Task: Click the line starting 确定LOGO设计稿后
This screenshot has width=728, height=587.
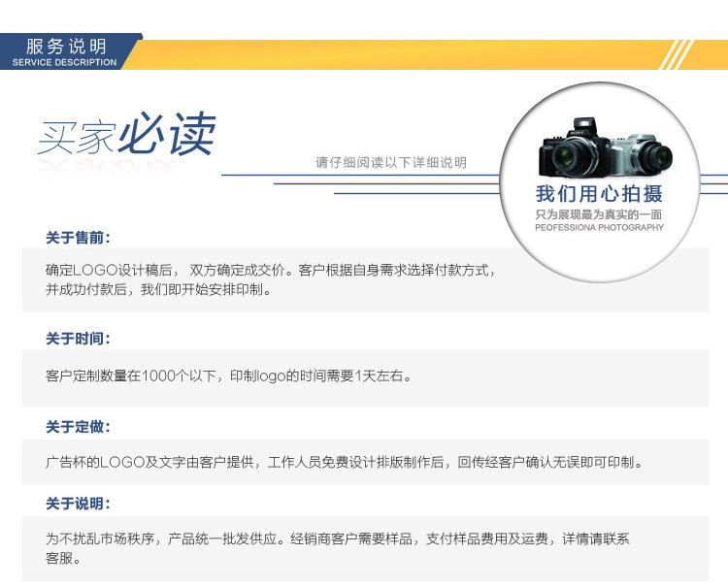Action: 270,270
